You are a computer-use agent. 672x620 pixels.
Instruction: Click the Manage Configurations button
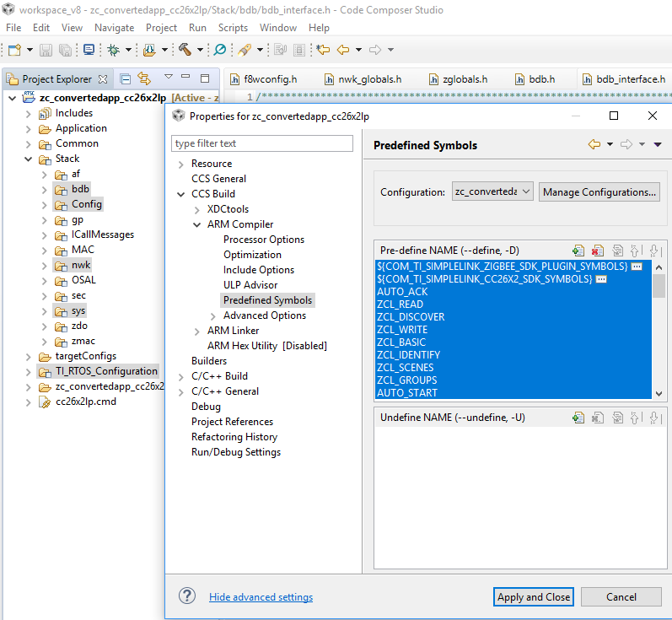pos(599,191)
